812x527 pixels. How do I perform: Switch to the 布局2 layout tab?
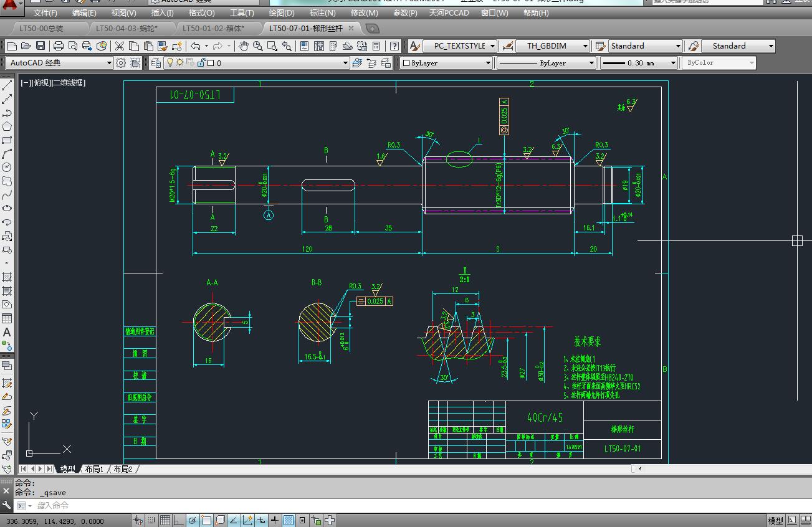pos(123,469)
